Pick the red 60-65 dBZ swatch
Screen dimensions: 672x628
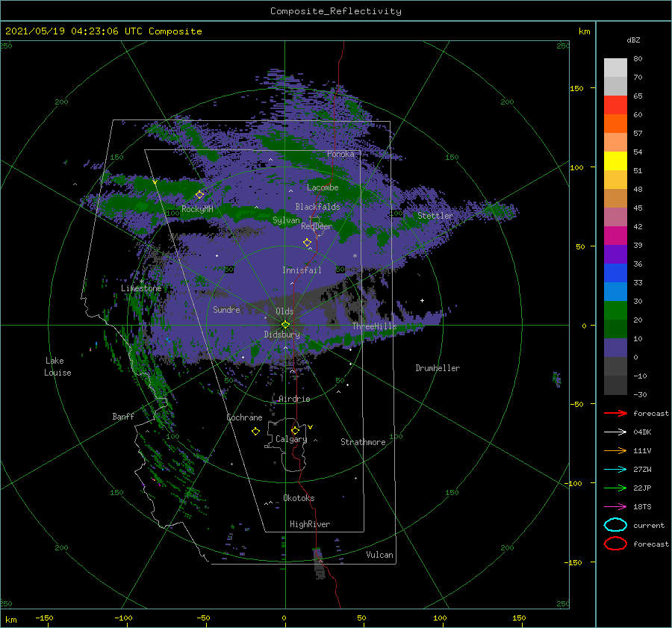point(615,105)
